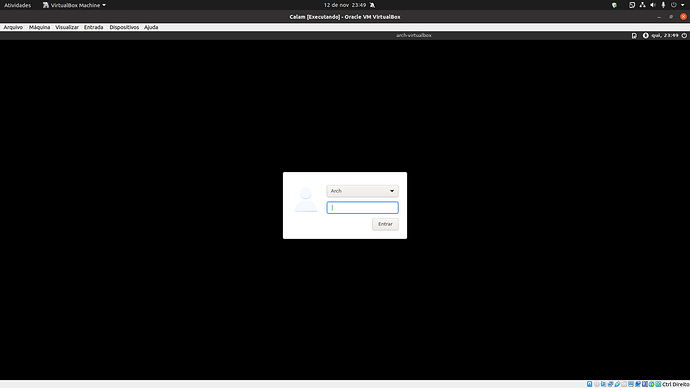Expand the host system menu arrow
This screenshot has height=388, width=690.
click(x=683, y=5)
